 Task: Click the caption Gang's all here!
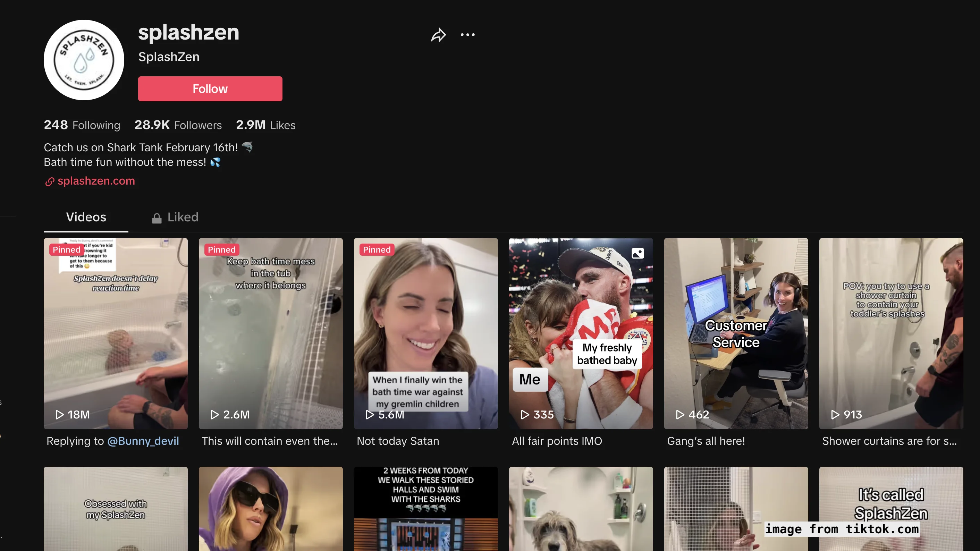(706, 441)
